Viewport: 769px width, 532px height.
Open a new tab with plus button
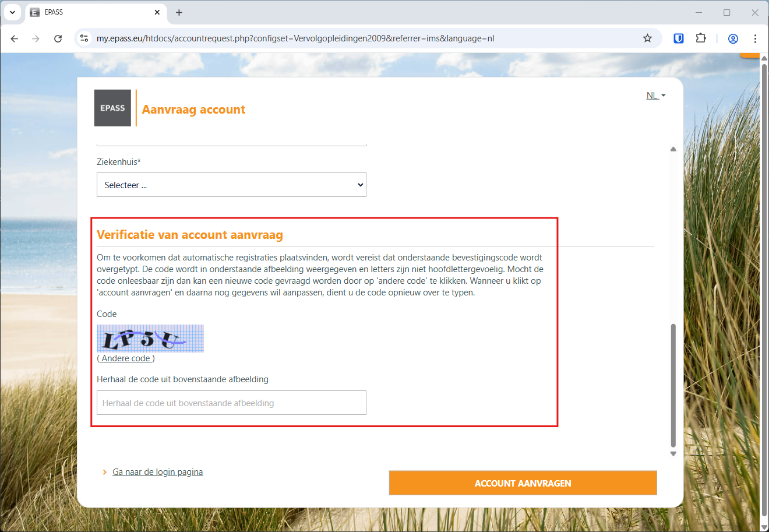pyautogui.click(x=179, y=12)
